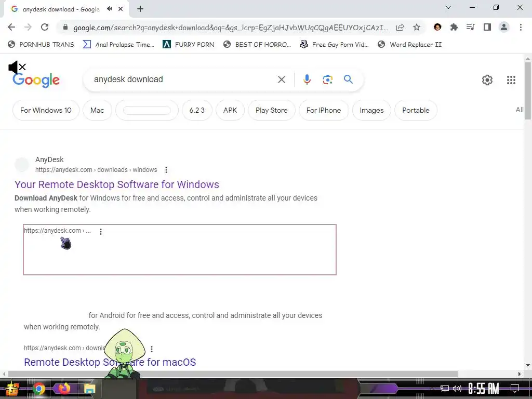Screen dimensions: 532x399
Task: Open the avatar extension icon in toolbar
Action: pos(437,27)
